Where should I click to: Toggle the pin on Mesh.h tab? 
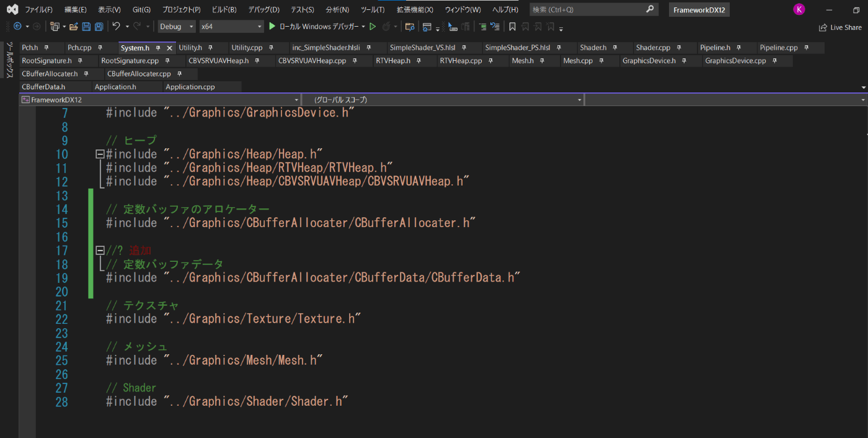click(541, 61)
